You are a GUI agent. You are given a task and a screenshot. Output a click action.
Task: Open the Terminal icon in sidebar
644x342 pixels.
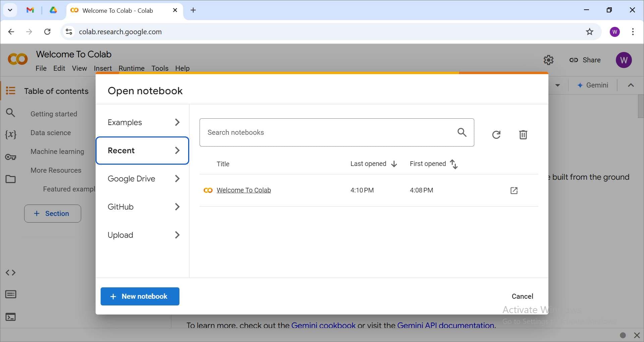pos(11,317)
